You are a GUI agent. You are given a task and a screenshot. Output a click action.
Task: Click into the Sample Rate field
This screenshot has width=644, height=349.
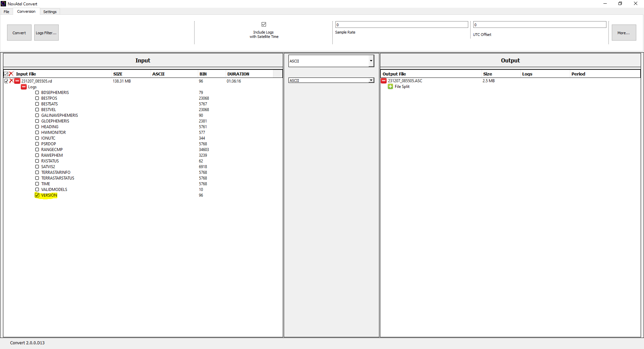pyautogui.click(x=401, y=25)
